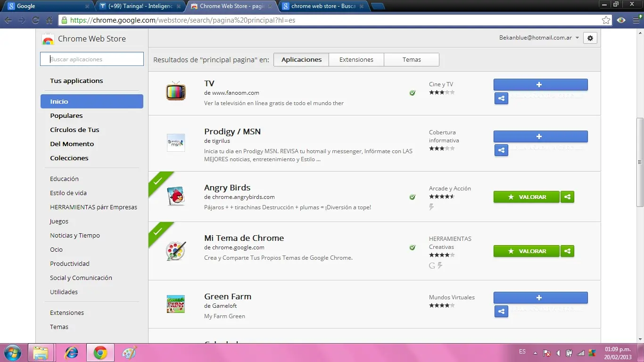Select the Aplicaciones results tab
The image size is (644, 362).
point(301,60)
